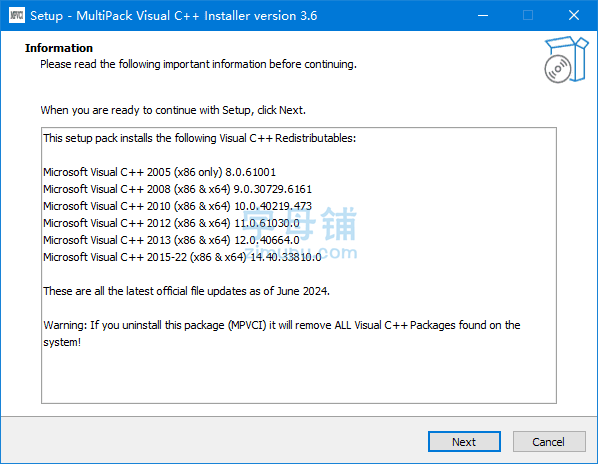Click the Visual C++ 2005 line
The width and height of the screenshot is (598, 464).
159,172
